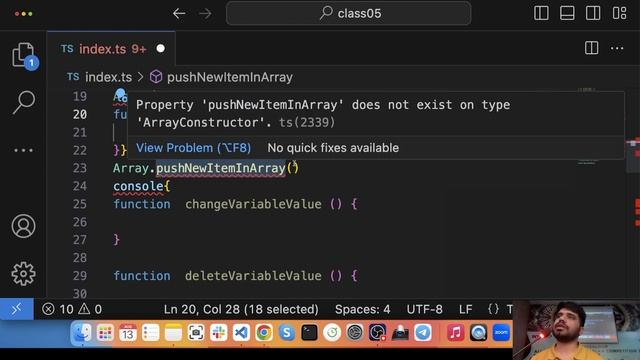Viewport: 640px width, 360px height.
Task: Select the index.ts editor tab
Action: pyautogui.click(x=111, y=49)
